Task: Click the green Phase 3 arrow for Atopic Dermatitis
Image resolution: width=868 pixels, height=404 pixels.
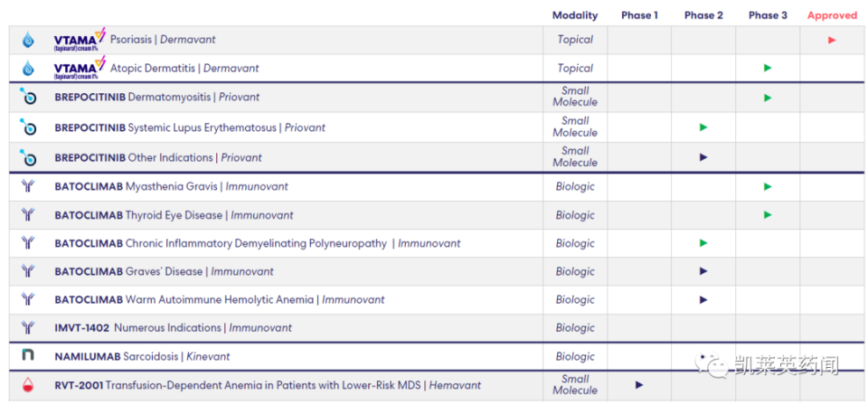Action: pyautogui.click(x=768, y=68)
